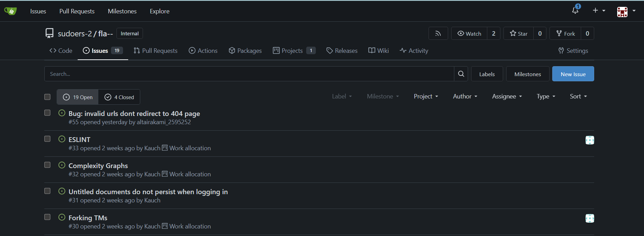Viewport: 644px width, 236px height.
Task: Check the box for Complexity Graphs issue
Action: (x=47, y=165)
